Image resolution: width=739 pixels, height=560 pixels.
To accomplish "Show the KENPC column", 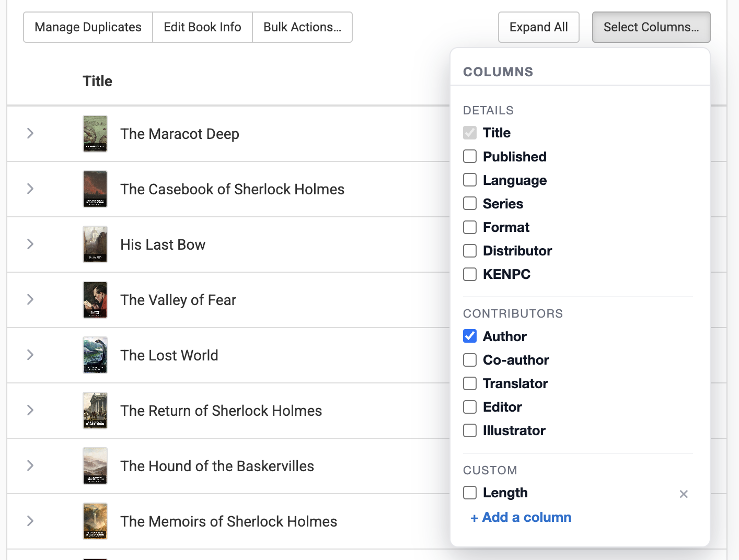I will click(470, 274).
